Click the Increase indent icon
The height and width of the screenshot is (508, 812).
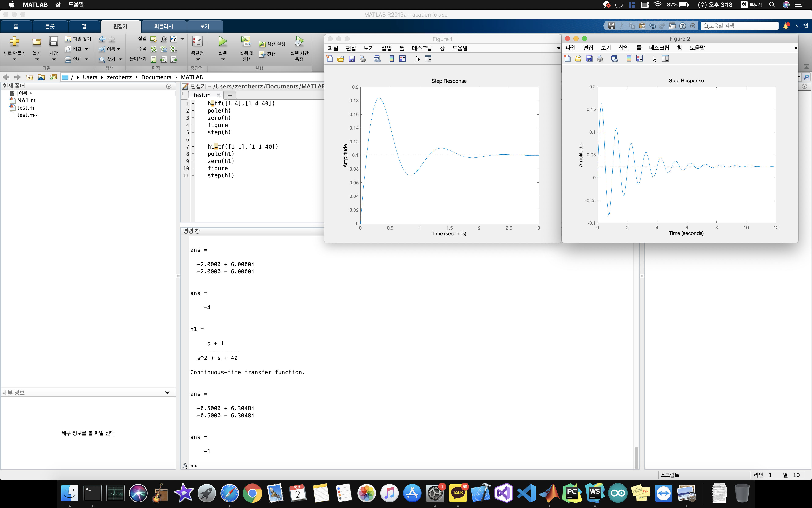[164, 59]
